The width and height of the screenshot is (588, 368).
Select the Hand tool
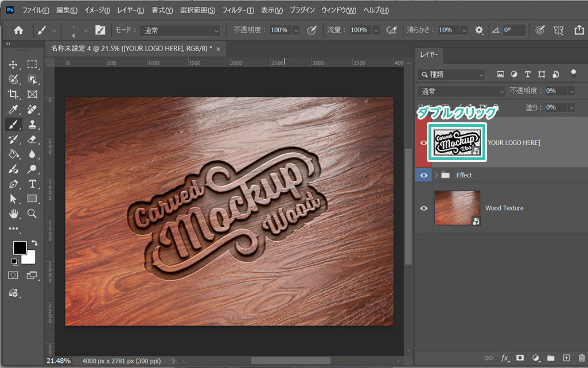pyautogui.click(x=13, y=214)
